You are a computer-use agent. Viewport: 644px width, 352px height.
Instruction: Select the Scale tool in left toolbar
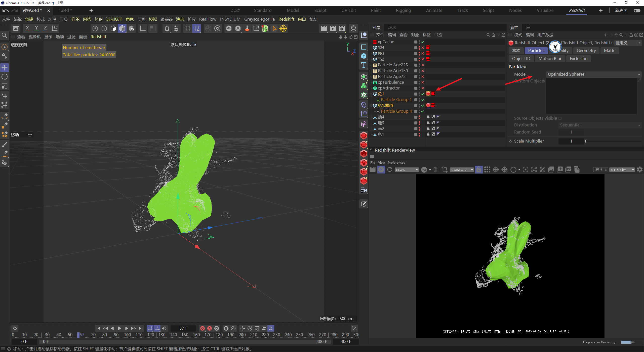5,86
